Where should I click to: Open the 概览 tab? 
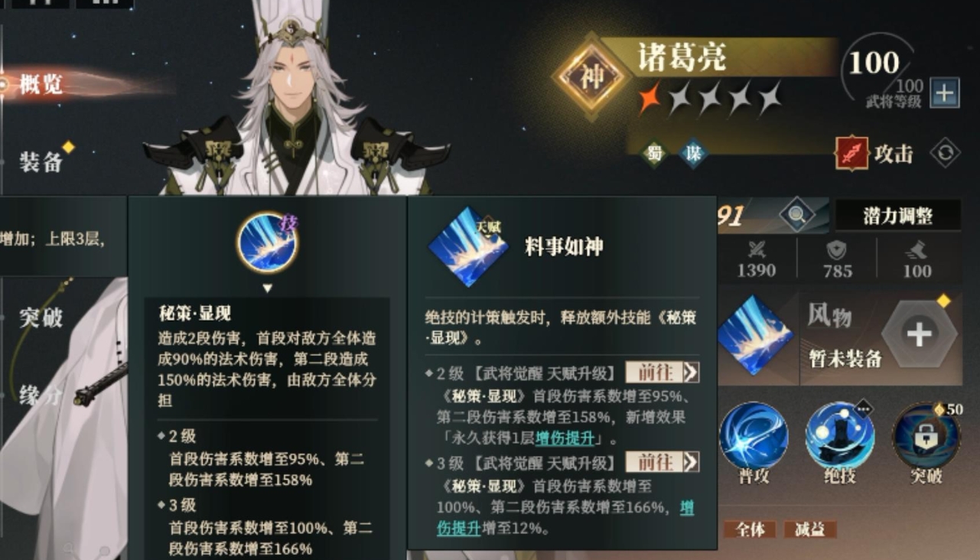pos(41,84)
